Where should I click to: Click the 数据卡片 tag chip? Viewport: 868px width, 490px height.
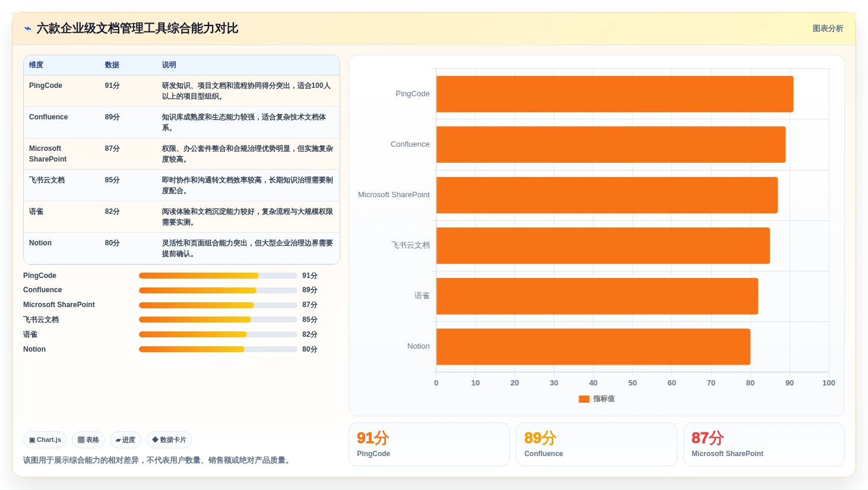(x=169, y=440)
